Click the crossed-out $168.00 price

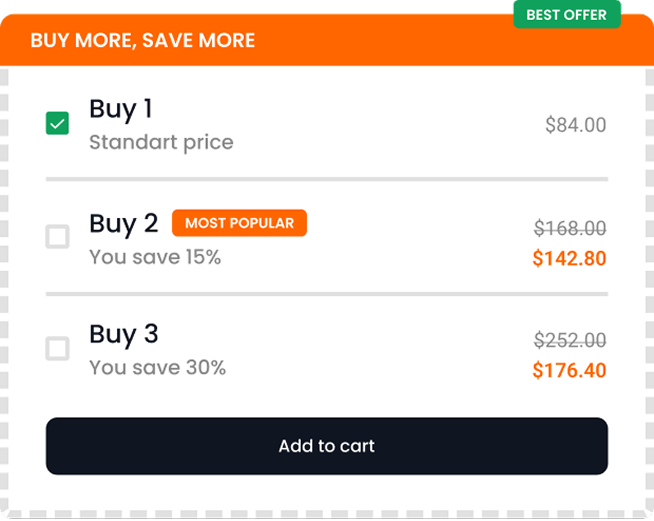tap(570, 228)
